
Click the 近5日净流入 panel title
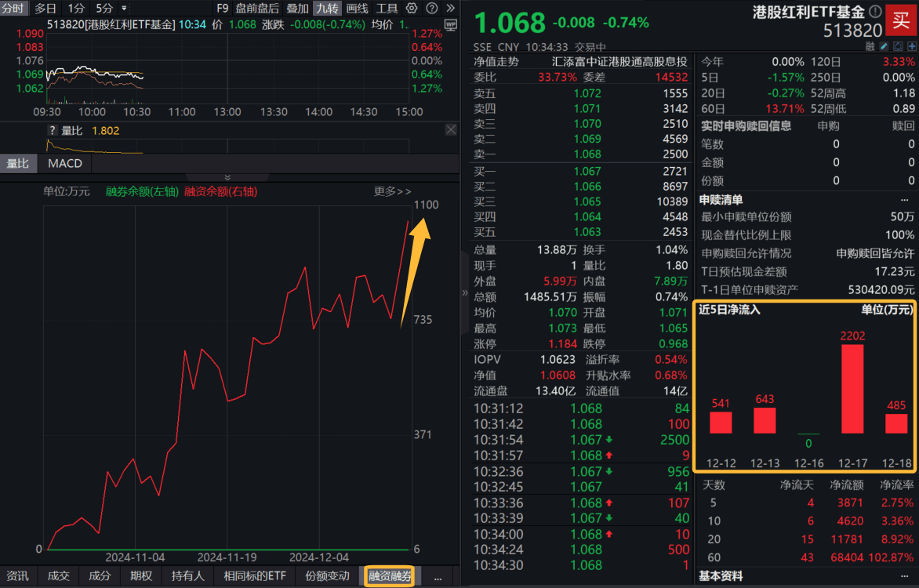pyautogui.click(x=729, y=310)
